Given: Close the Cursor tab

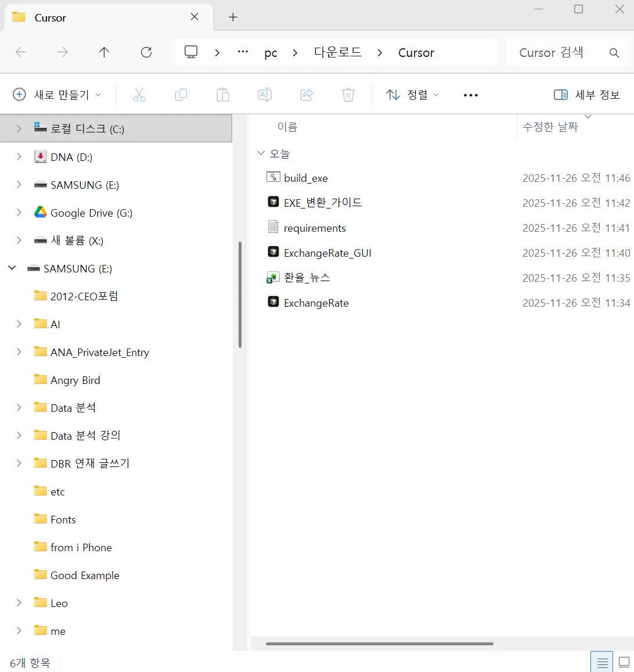Looking at the screenshot, I should point(194,17).
